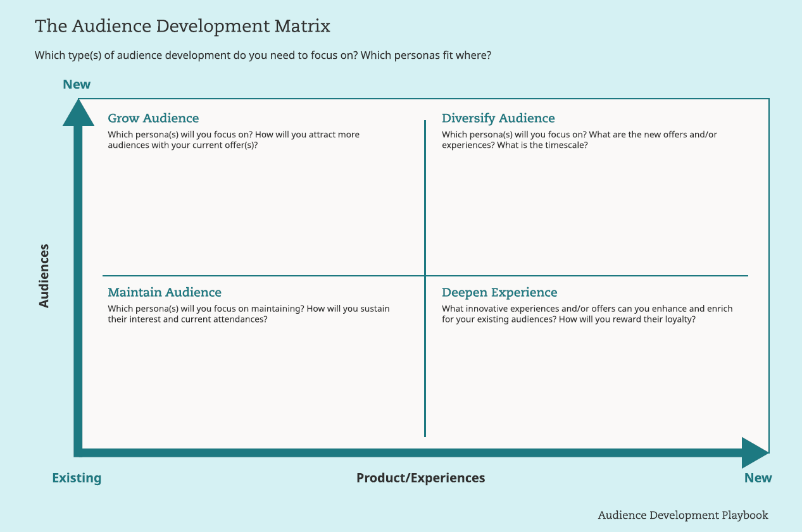Viewport: 802px width, 532px height.
Task: Select the Grow Audience heading
Action: pyautogui.click(x=153, y=118)
